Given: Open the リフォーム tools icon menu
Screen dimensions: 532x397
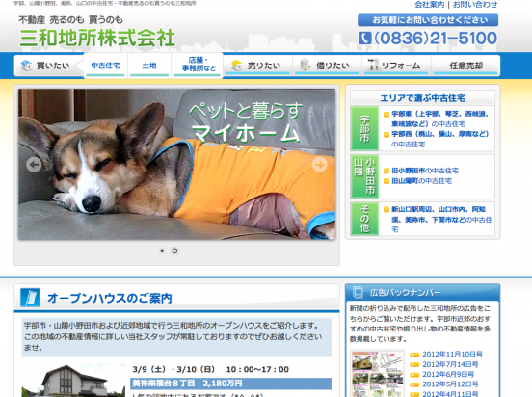Looking at the screenshot, I should coord(396,66).
